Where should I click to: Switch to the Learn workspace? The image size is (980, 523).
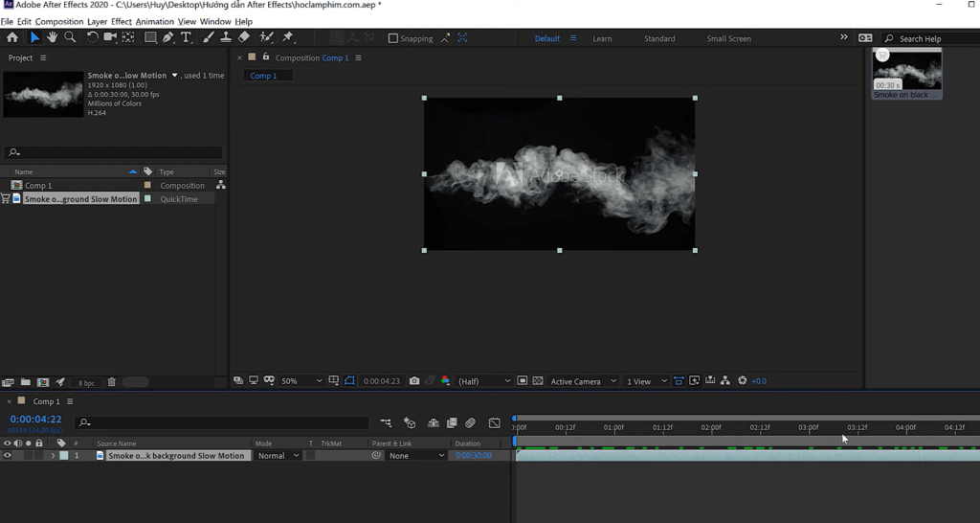tap(602, 38)
